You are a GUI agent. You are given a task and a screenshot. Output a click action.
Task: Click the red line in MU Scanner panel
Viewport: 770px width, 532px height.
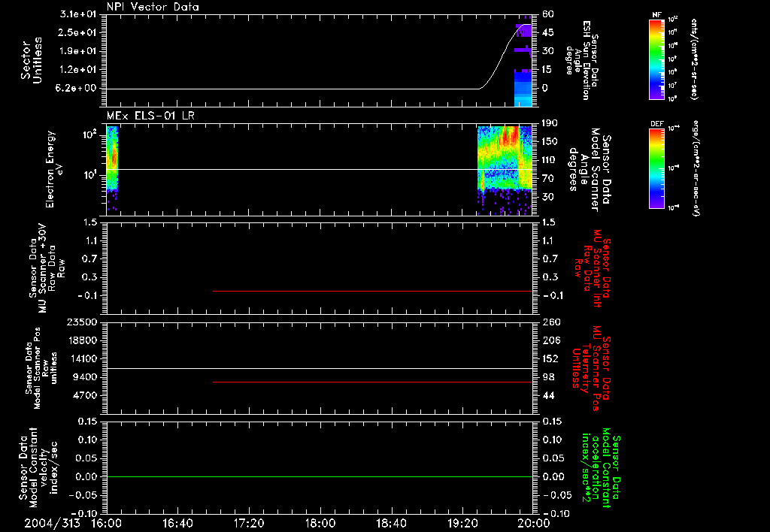point(373,291)
